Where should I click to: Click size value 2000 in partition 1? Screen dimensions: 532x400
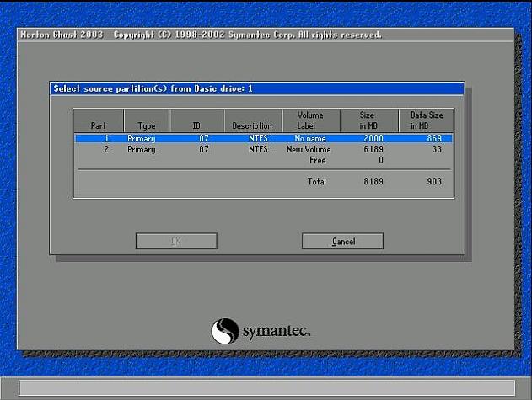point(373,138)
